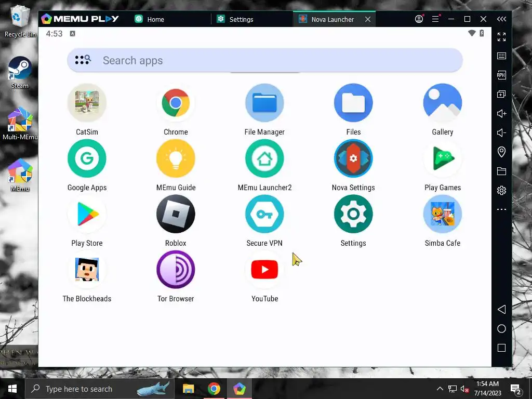Open the Gallery app
The height and width of the screenshot is (399, 532).
point(443,103)
